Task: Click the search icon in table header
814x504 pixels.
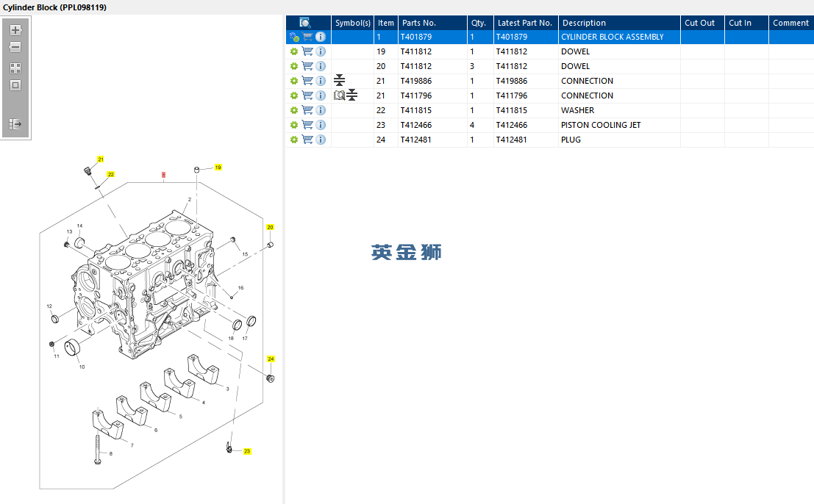Action: point(305,23)
